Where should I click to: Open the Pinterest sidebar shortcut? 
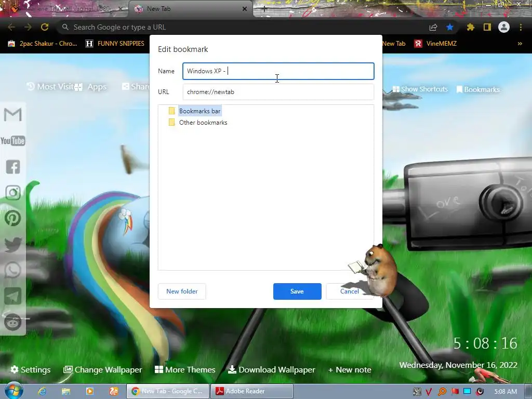point(13,219)
